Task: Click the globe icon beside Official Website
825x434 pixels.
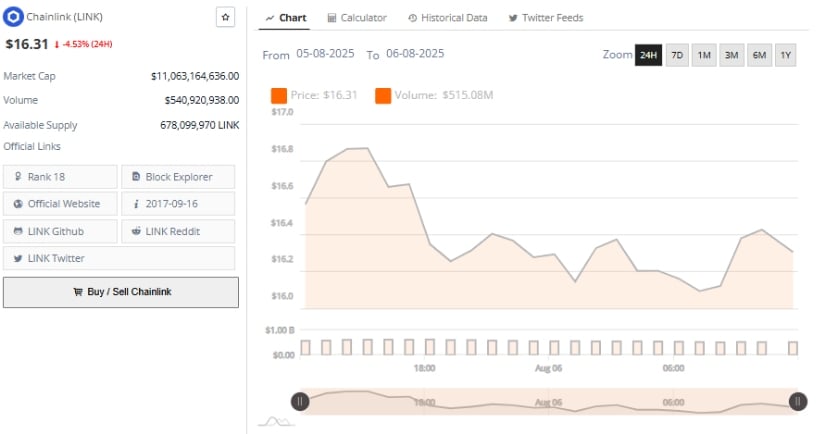Action: 18,204
